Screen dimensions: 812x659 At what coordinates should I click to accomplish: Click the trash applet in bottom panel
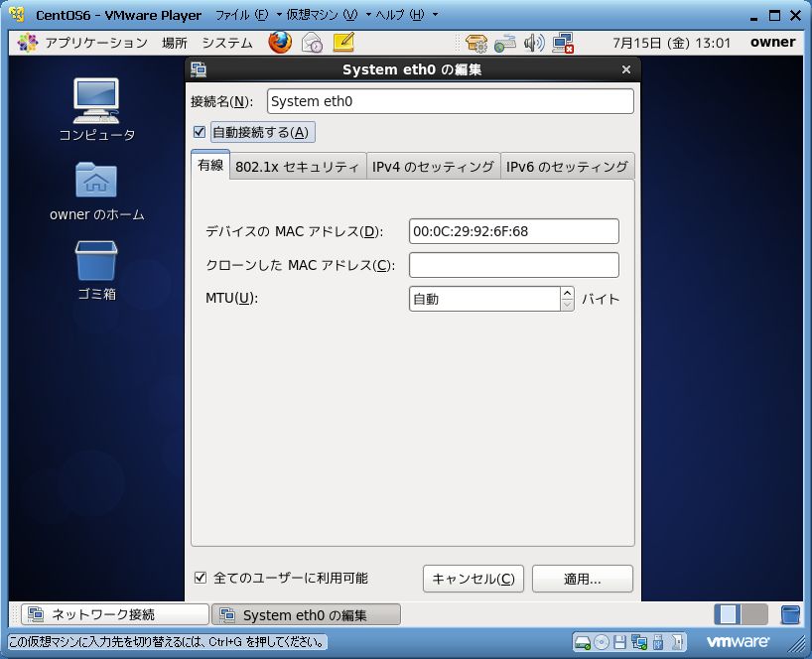[790, 614]
